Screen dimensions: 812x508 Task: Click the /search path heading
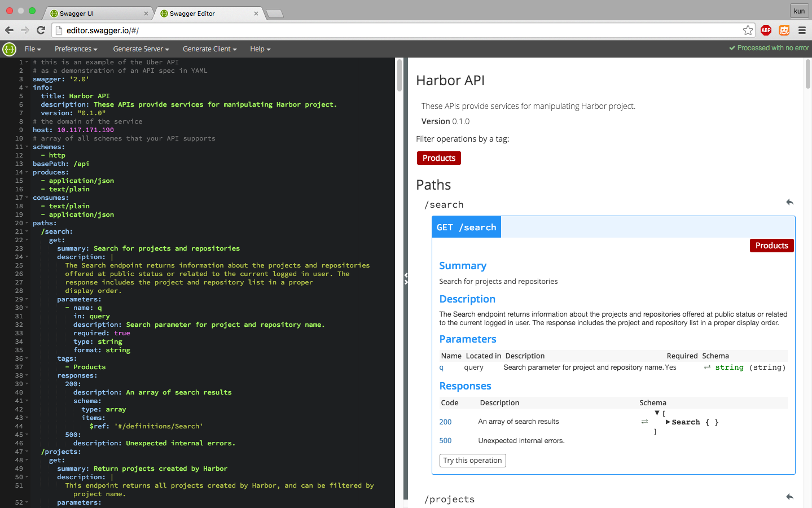pos(444,204)
